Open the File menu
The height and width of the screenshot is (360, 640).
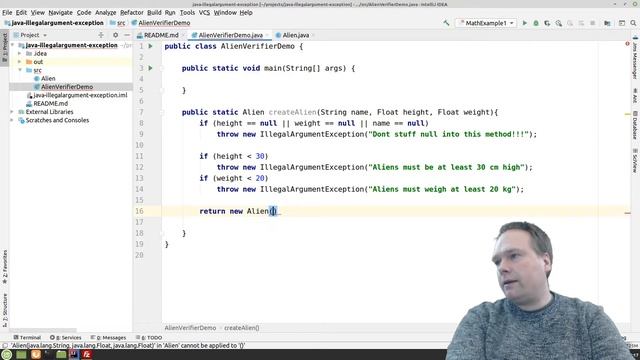(x=7, y=13)
